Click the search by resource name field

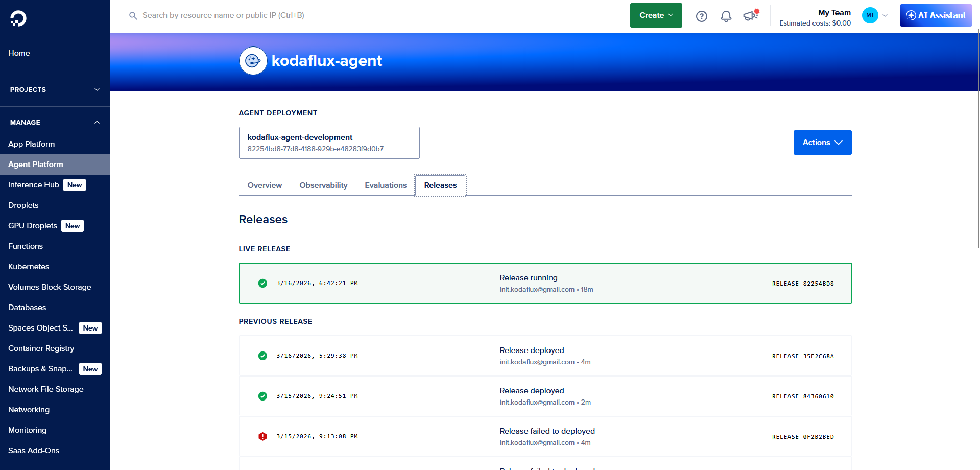click(x=223, y=15)
